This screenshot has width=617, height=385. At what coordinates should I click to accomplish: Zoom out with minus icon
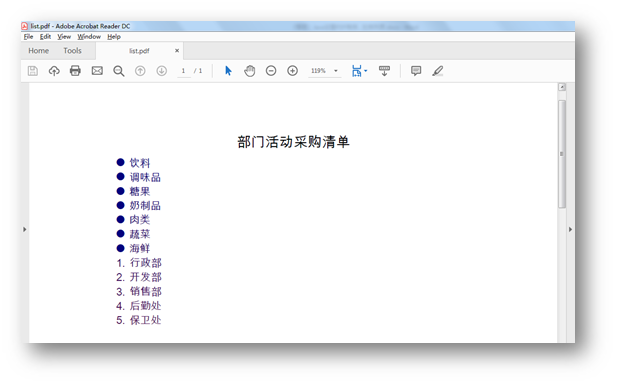coord(271,71)
